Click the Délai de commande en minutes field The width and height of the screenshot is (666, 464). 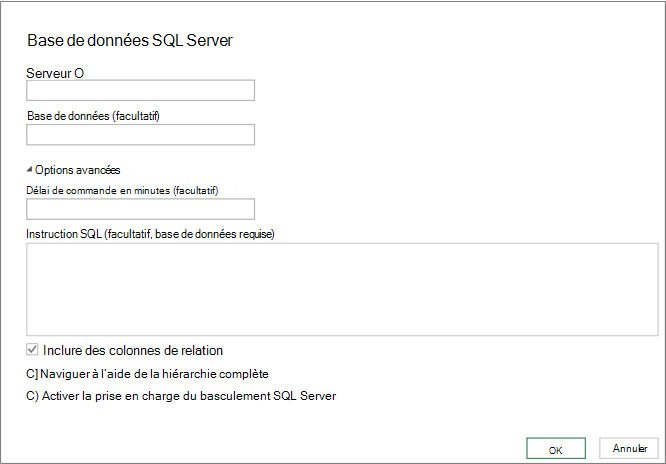[x=141, y=209]
